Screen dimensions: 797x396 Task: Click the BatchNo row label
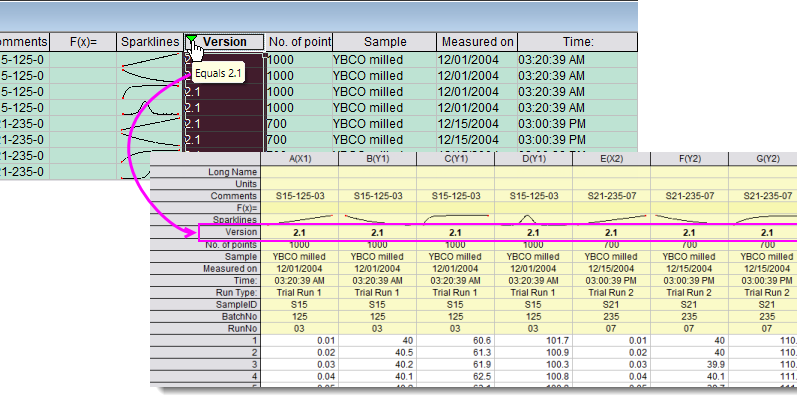[x=205, y=317]
